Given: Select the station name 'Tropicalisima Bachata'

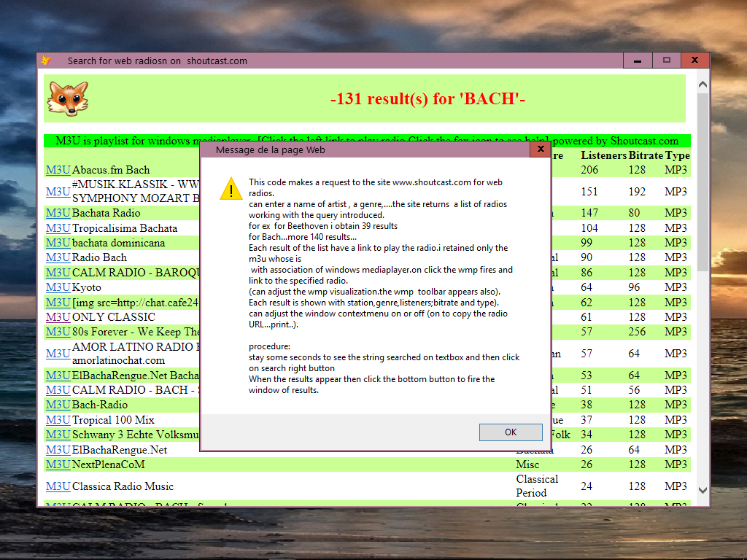Looking at the screenshot, I should pos(125,228).
